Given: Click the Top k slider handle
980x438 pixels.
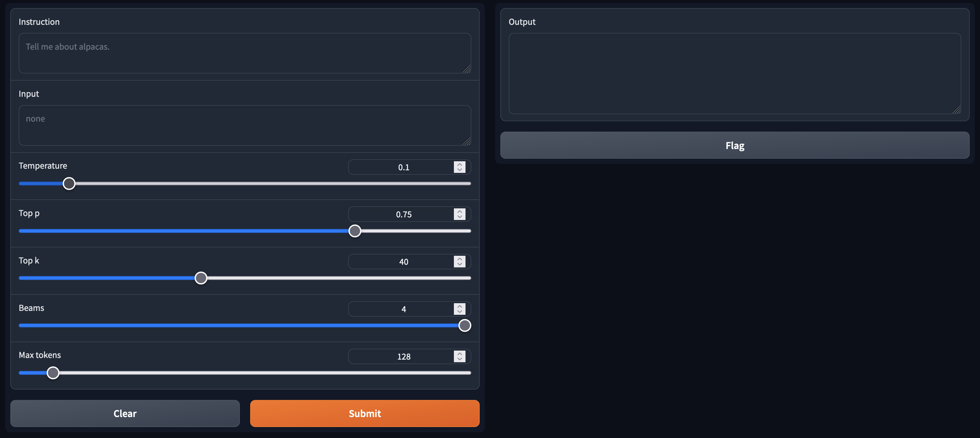Looking at the screenshot, I should tap(201, 278).
